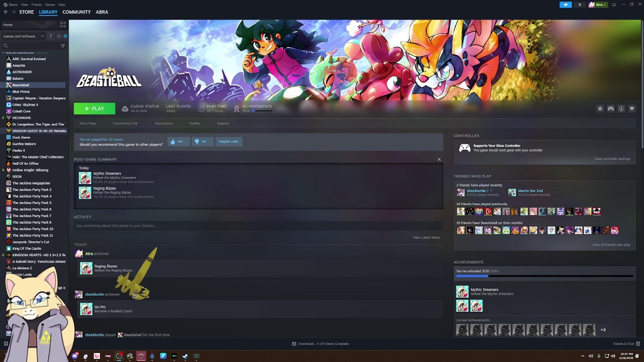Show hidden system tray icons chevron
Viewport: 644px width, 362px height.
[583, 356]
